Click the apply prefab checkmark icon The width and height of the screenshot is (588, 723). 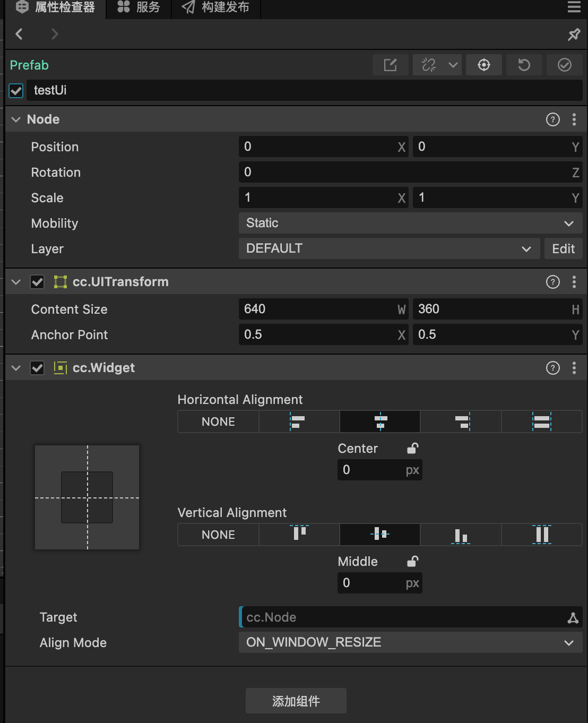coord(564,65)
